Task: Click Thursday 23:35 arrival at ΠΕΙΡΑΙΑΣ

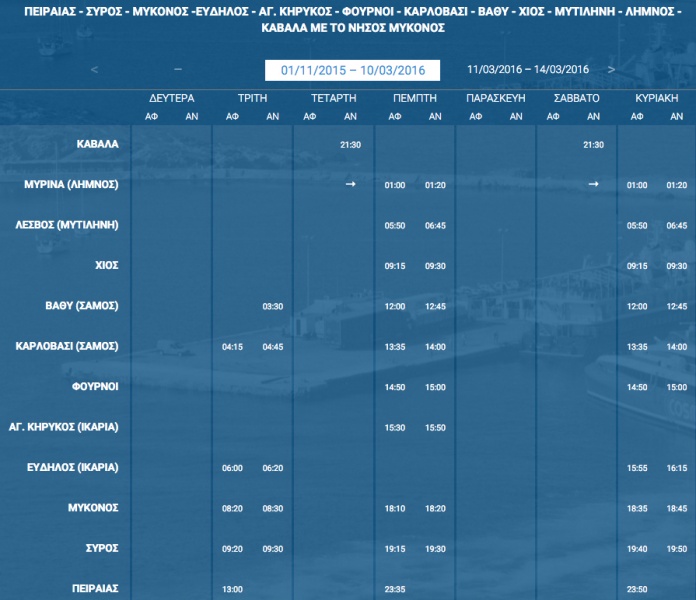Action: 395,589
